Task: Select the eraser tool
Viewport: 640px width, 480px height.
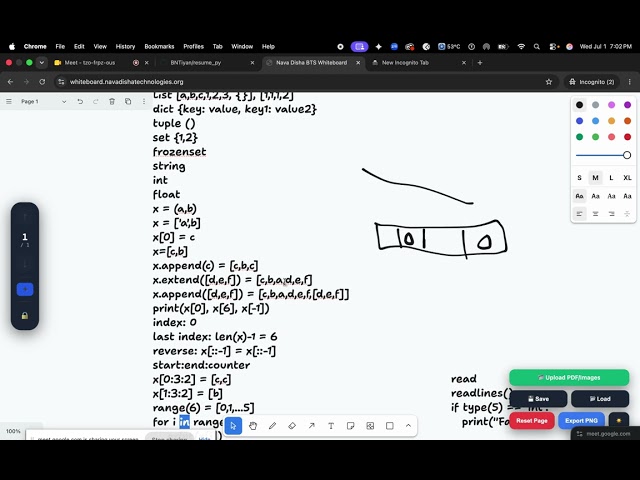Action: tap(292, 426)
